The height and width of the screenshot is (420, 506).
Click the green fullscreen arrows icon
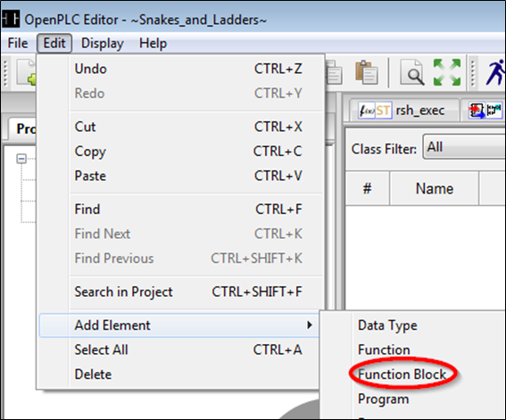tap(447, 72)
